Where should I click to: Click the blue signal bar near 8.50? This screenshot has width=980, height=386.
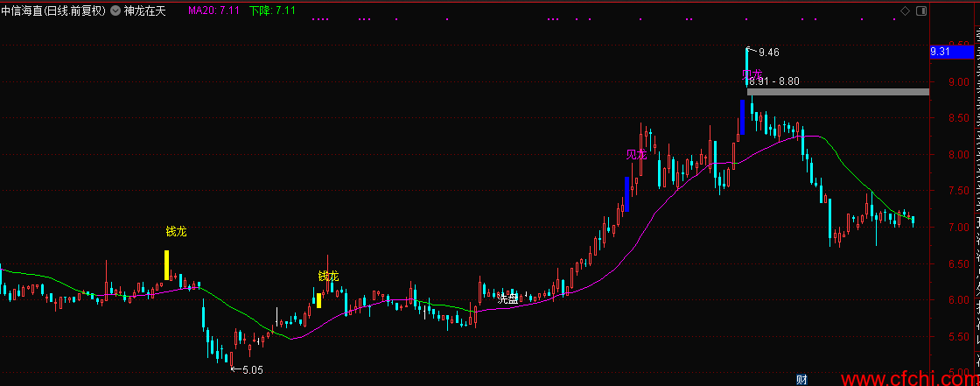point(742,117)
